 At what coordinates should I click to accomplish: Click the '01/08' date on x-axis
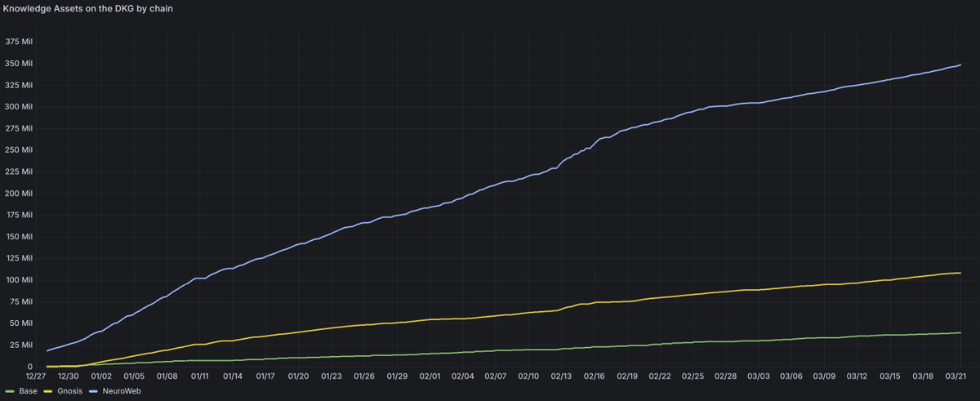(x=167, y=376)
